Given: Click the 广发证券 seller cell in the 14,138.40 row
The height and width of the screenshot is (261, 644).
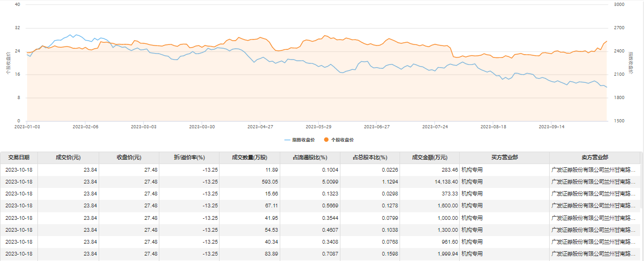Looking at the screenshot, I should coord(595,182).
